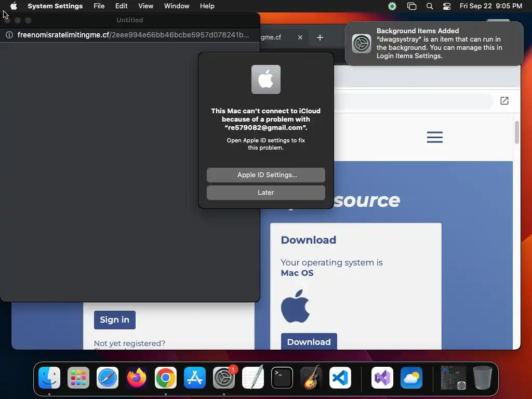Open Finder from the Dock
The image size is (532, 399).
click(x=49, y=378)
